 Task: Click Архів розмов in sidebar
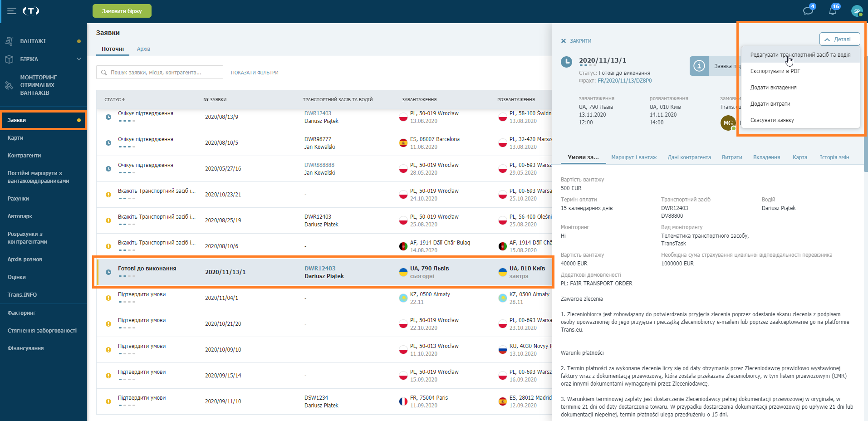(x=25, y=259)
